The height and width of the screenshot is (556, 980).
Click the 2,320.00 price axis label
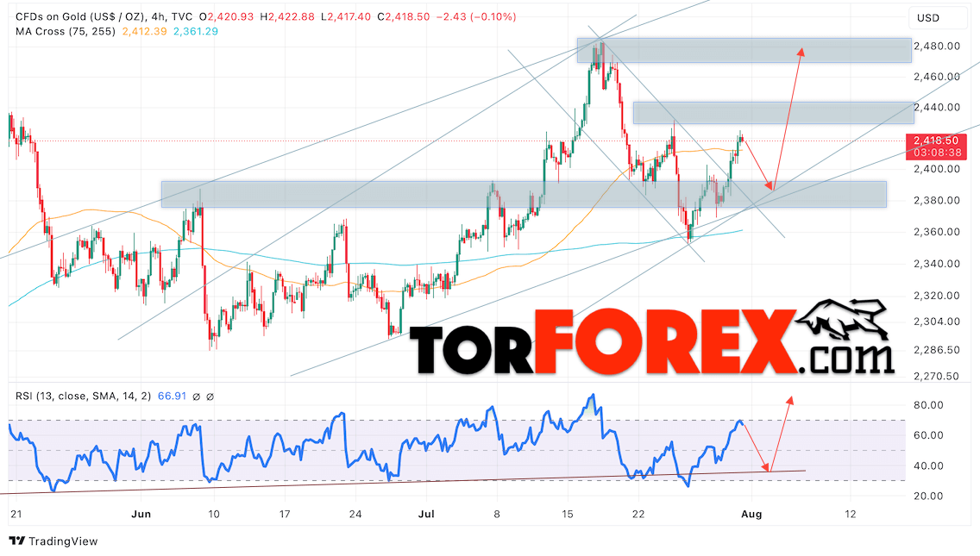point(936,295)
